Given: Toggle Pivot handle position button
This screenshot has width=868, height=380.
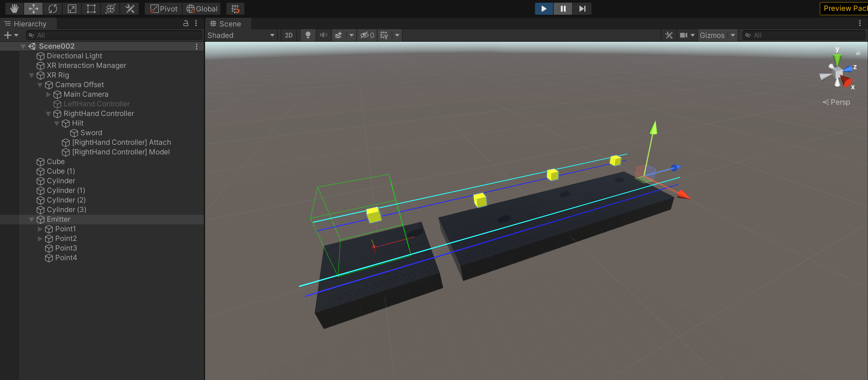Looking at the screenshot, I should 163,8.
